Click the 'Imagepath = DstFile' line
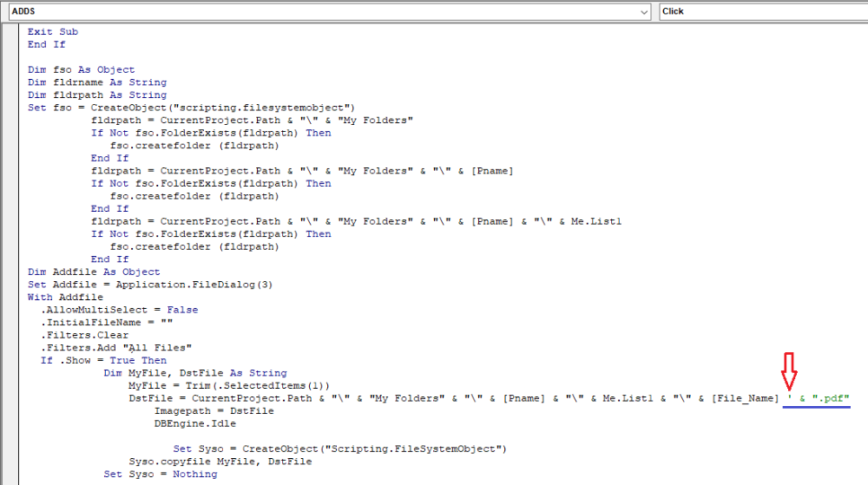This screenshot has height=485, width=868. point(214,411)
